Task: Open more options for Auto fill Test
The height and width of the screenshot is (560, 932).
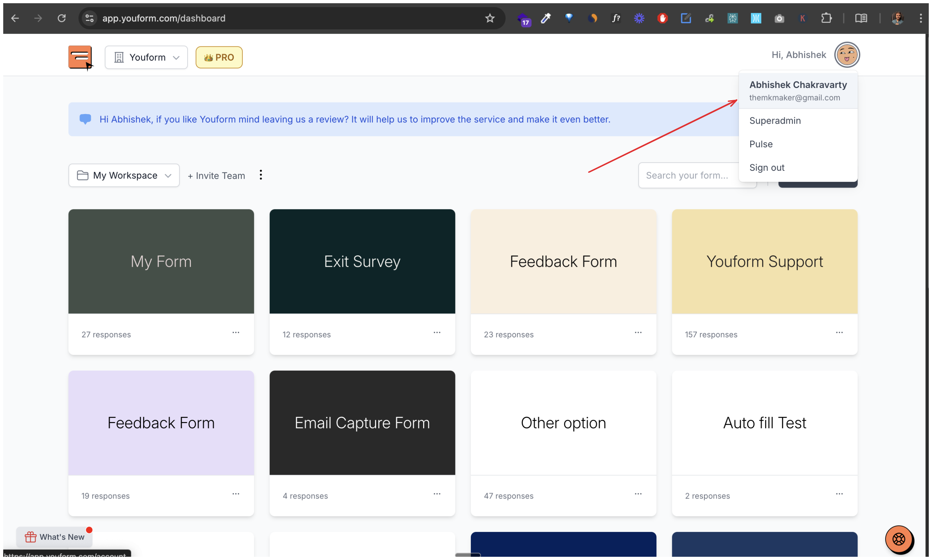Action: coord(839,494)
